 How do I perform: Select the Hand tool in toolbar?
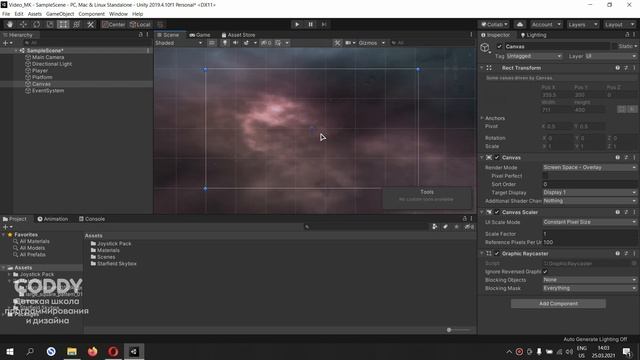tap(10, 24)
